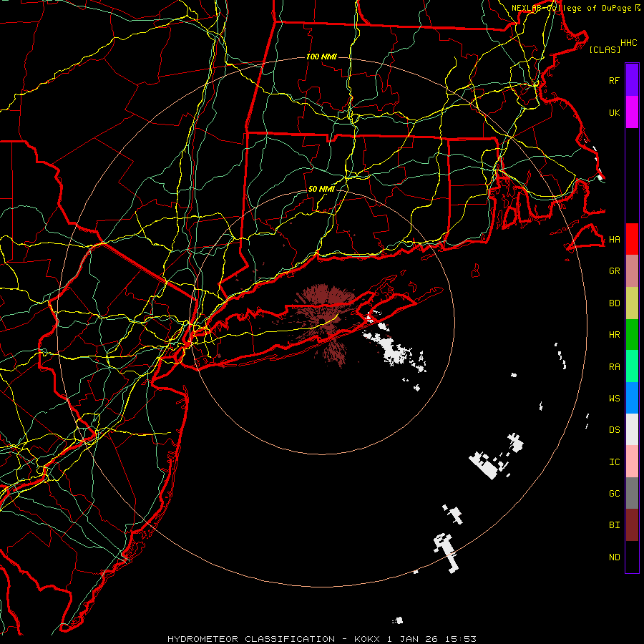Click the WS blue legend swatch

coord(632,398)
